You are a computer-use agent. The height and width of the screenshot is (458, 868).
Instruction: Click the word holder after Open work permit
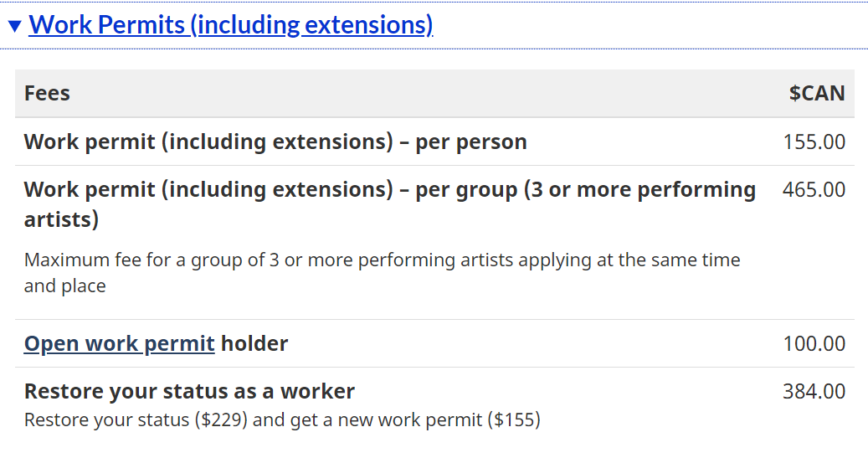coord(254,343)
